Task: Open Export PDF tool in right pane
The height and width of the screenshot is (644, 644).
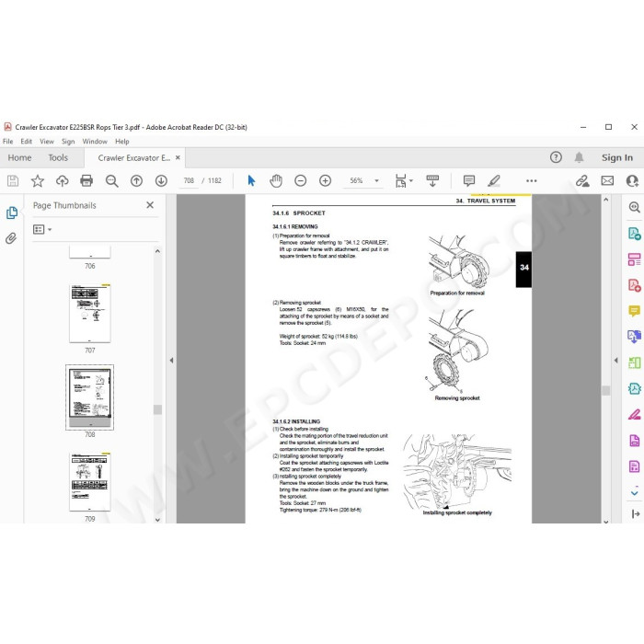Action: point(634,234)
